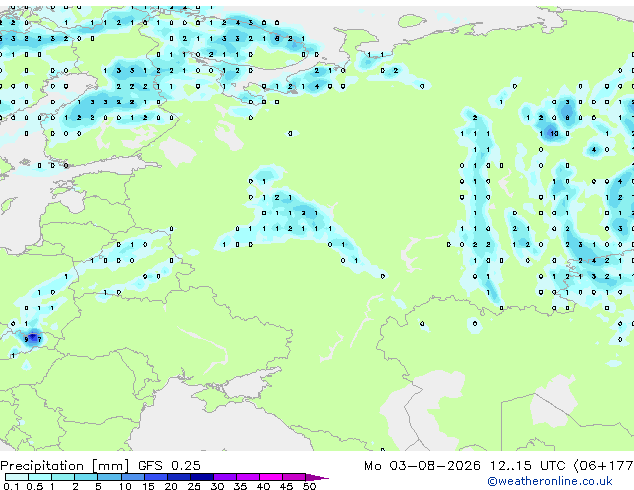Click the '9' value on dark blue cell

pos(27,340)
